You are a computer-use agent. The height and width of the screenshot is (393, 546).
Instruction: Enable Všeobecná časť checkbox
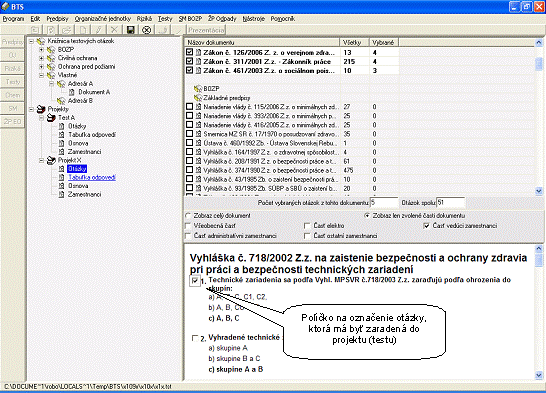(x=188, y=226)
